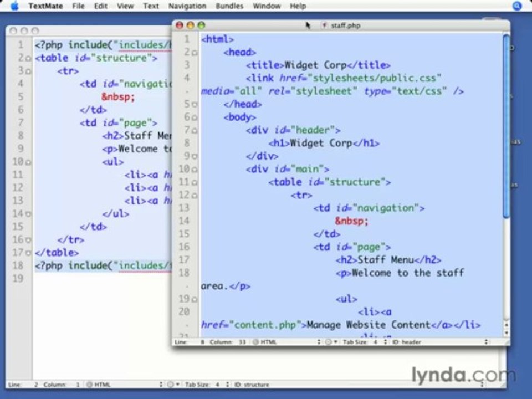Image resolution: width=532 pixels, height=399 pixels.
Task: Open the Apple menu
Action: pos(14,6)
